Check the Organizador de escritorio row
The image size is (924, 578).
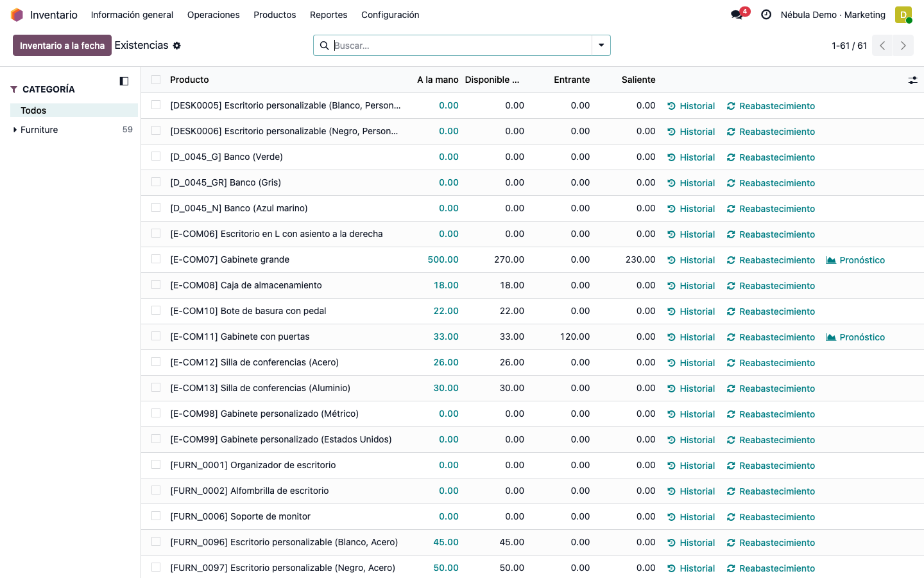pyautogui.click(x=156, y=464)
